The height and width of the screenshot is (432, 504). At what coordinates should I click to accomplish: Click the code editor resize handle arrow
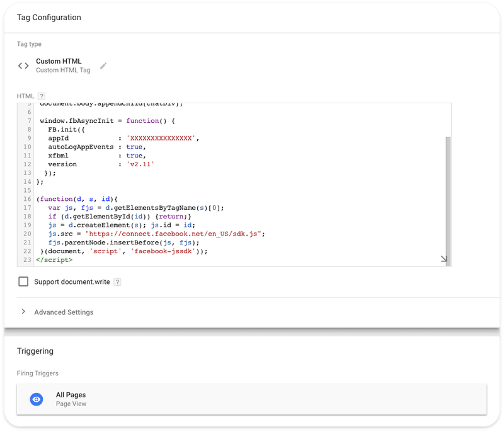pyautogui.click(x=444, y=259)
